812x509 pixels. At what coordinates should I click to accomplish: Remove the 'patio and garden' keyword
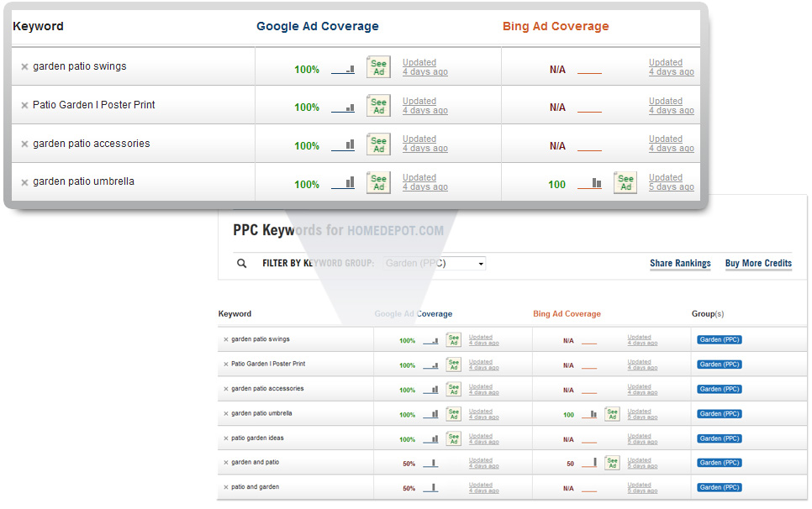(225, 487)
